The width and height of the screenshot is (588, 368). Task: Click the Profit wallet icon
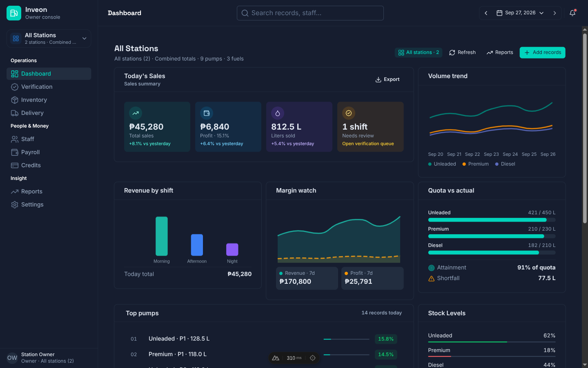207,113
